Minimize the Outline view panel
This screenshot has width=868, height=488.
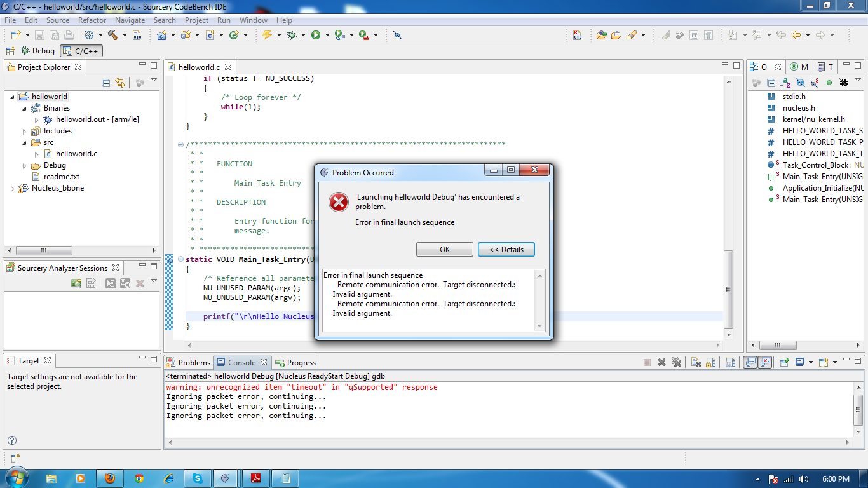tap(847, 65)
